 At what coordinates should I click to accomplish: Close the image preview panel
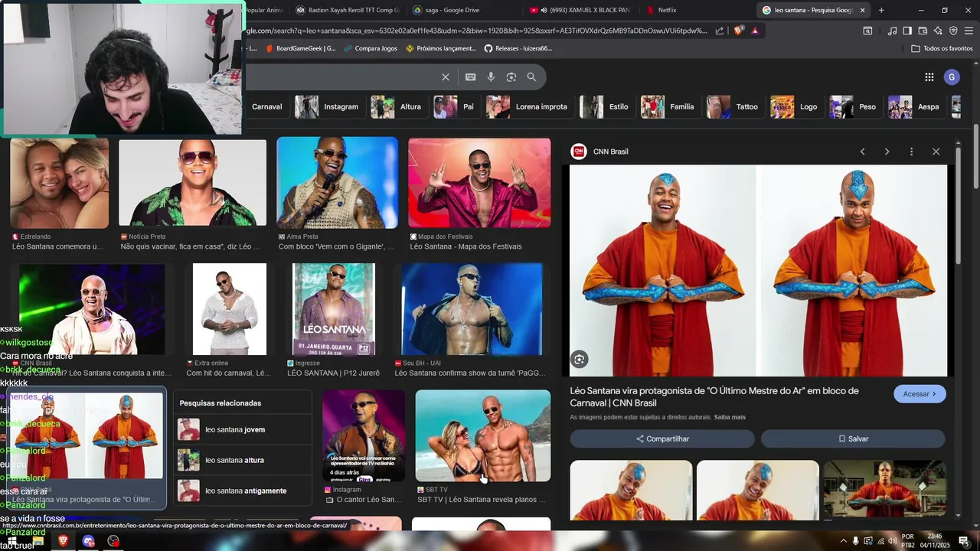pos(936,152)
